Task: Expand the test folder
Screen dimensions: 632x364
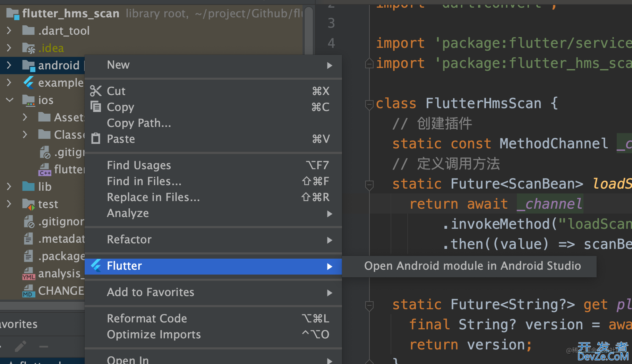Action: pos(9,204)
